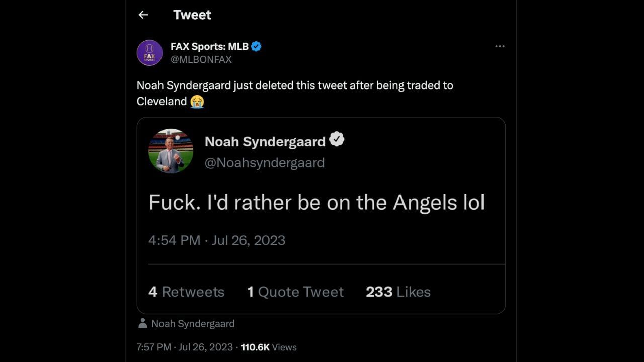644x362 pixels.
Task: Click FAX Sports purple profile avatar
Action: point(149,53)
